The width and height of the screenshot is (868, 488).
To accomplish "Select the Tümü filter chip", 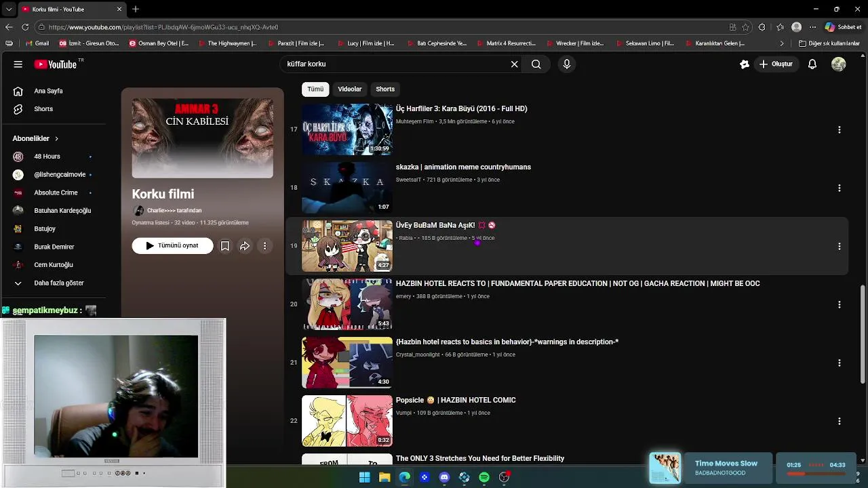I will click(x=315, y=89).
